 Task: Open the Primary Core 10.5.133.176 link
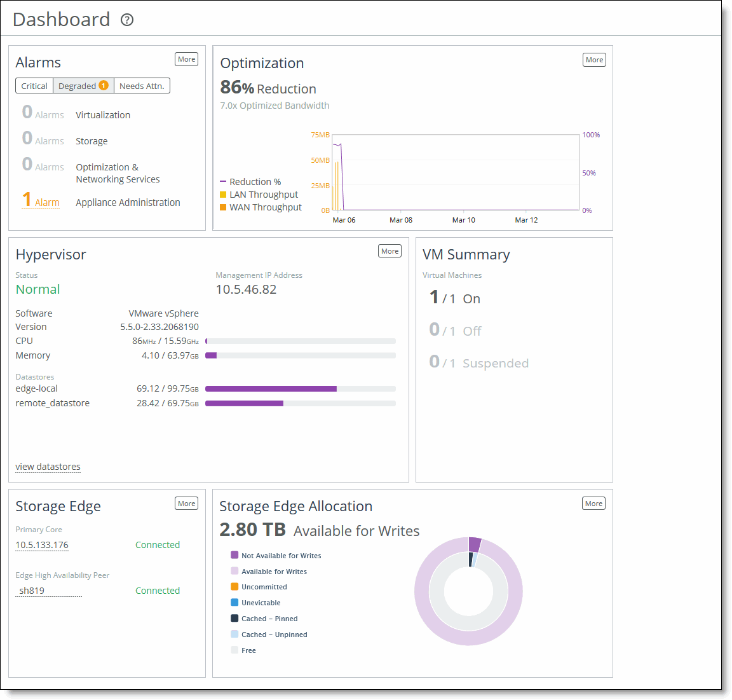[41, 545]
